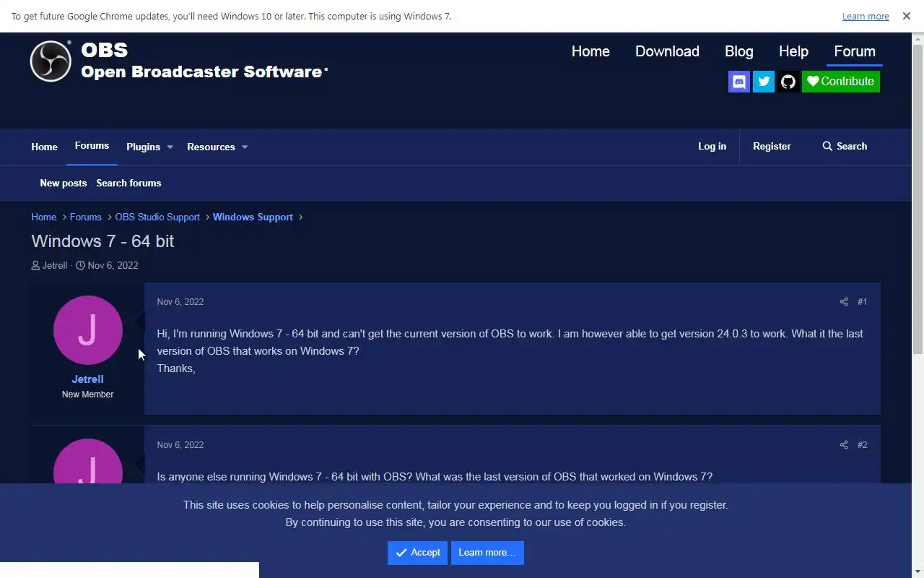Expand the Resources dropdown arrow
Viewport: 924px width, 578px height.
[x=245, y=147]
